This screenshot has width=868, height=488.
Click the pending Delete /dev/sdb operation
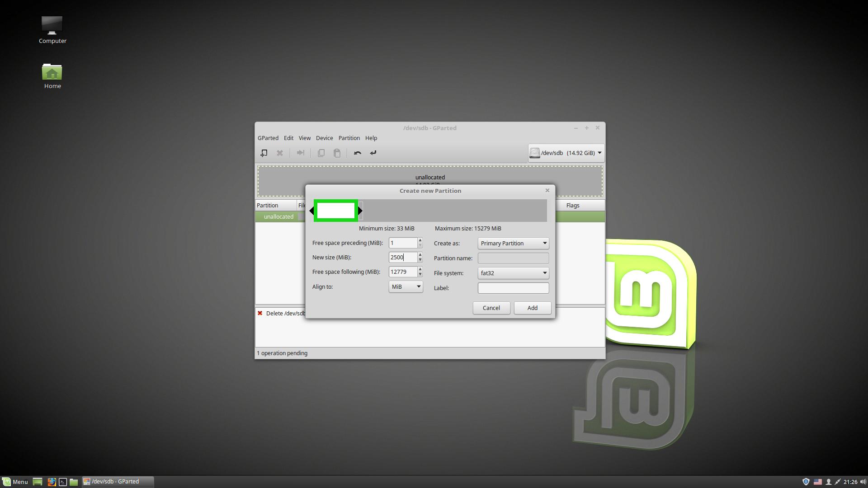[x=282, y=314]
